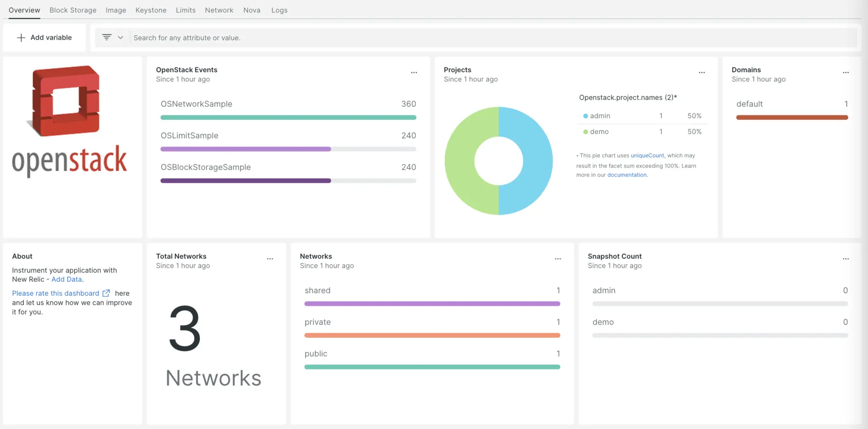Switch to the Block Storage tab
This screenshot has height=429, width=868.
click(73, 10)
